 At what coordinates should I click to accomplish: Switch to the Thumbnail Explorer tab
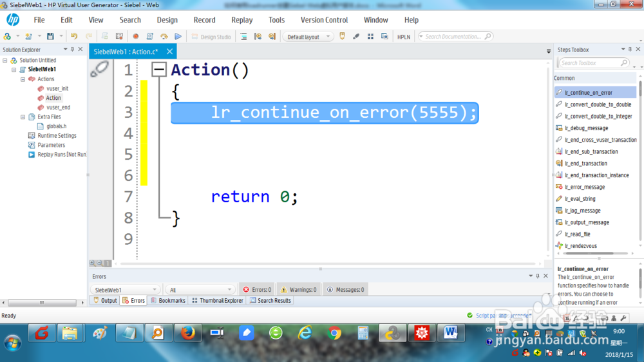(x=218, y=301)
